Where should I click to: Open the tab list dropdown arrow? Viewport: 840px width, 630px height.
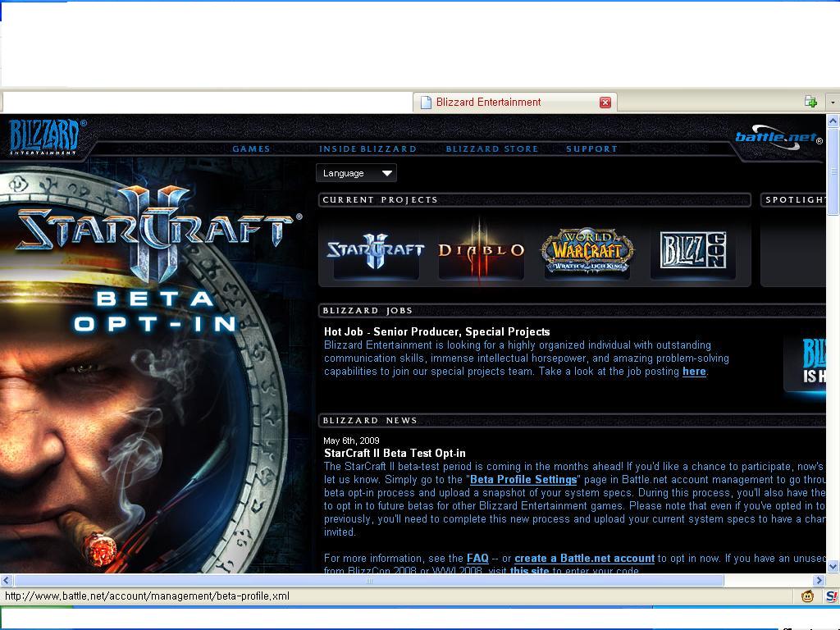pyautogui.click(x=833, y=102)
